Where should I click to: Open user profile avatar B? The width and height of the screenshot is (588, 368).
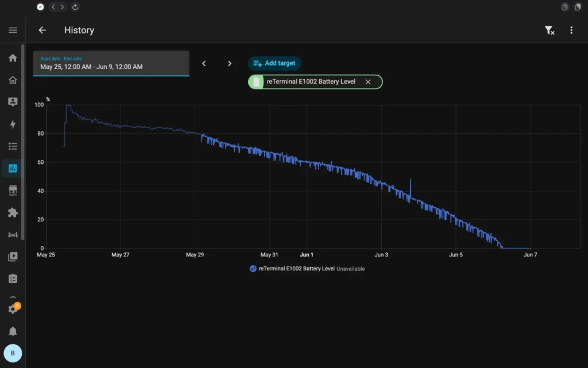click(x=13, y=353)
